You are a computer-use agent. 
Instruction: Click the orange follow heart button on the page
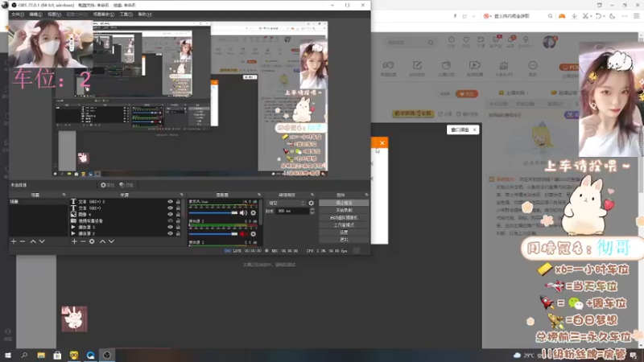pyautogui.click(x=467, y=94)
